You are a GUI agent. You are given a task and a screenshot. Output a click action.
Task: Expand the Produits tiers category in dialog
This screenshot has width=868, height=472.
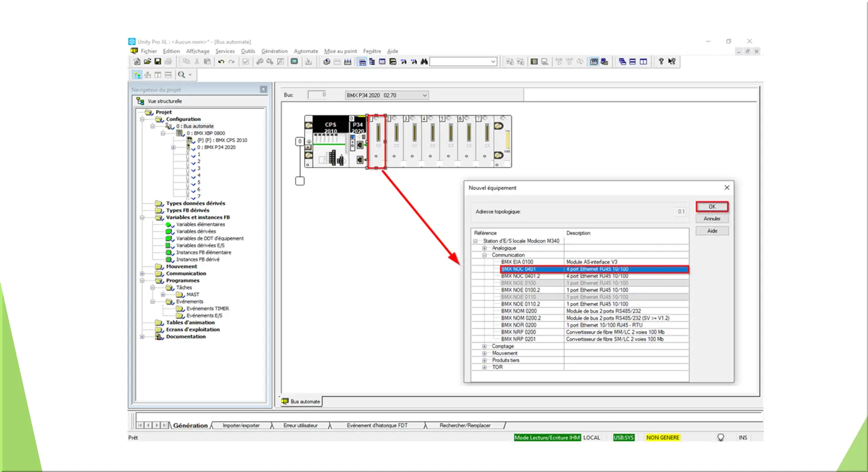[485, 360]
